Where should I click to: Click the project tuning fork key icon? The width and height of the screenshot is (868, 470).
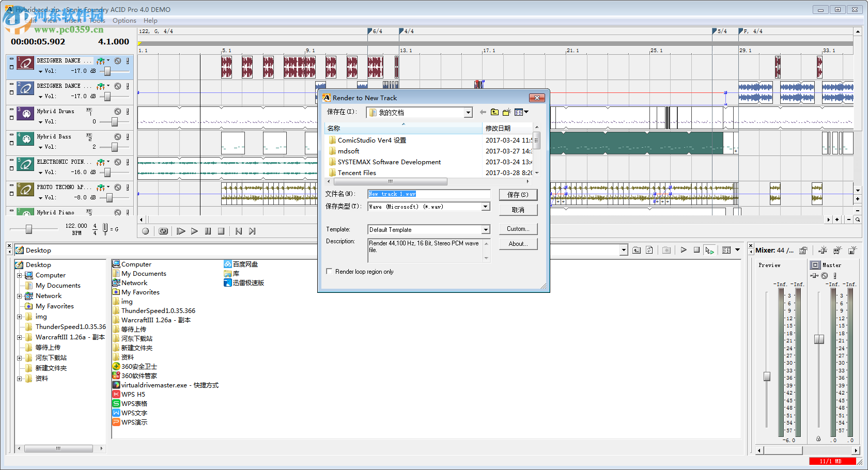(x=105, y=228)
